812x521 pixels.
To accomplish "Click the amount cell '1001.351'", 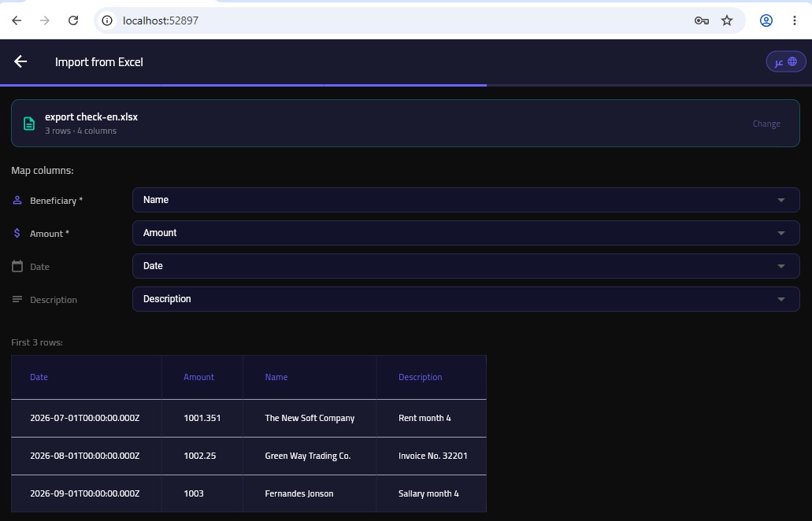I will (202, 418).
